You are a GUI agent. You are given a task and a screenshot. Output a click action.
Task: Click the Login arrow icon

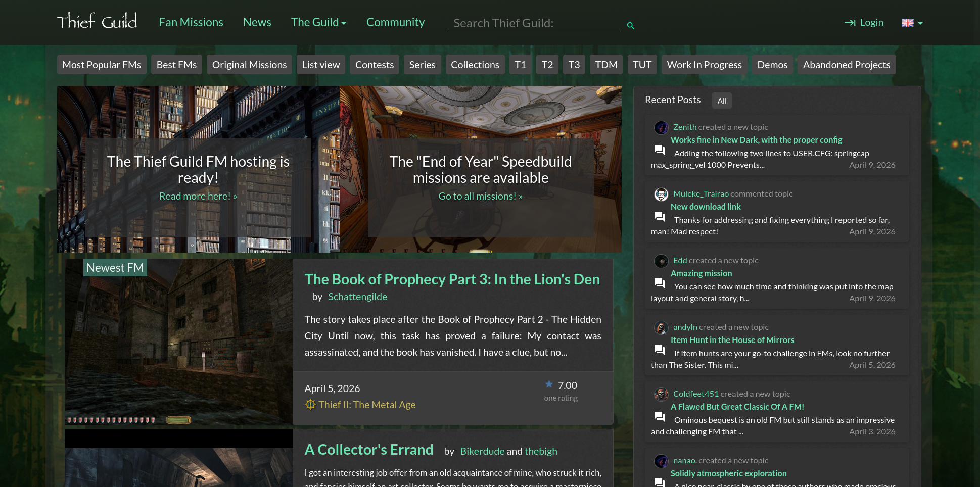849,22
